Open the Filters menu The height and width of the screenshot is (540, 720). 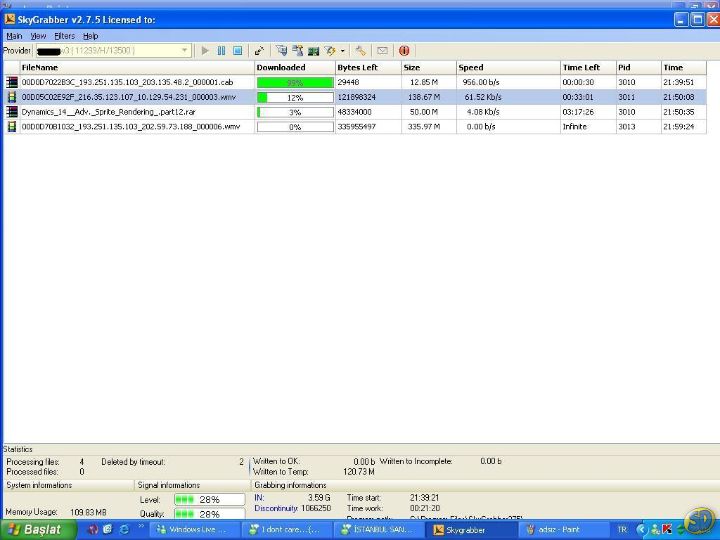64,36
